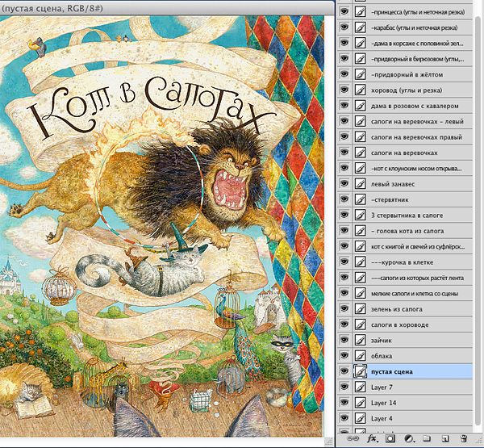Click thumbnail of layer пустая сцена
The image size is (484, 448).
[360, 371]
